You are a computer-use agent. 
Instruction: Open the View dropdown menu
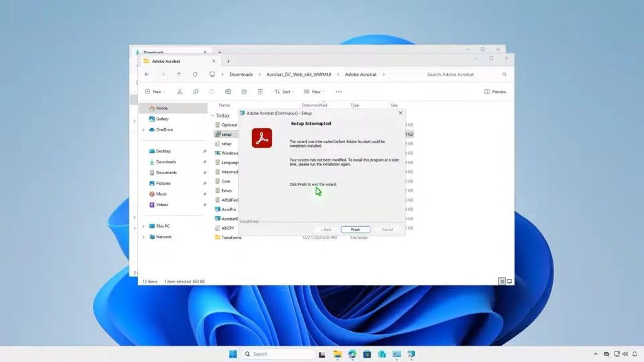pyautogui.click(x=314, y=92)
